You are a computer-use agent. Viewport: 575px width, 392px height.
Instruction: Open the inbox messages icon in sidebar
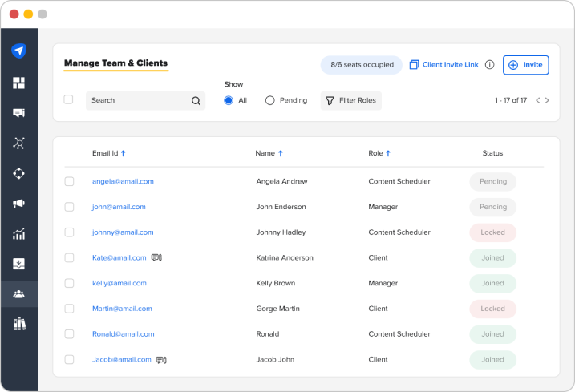(18, 112)
